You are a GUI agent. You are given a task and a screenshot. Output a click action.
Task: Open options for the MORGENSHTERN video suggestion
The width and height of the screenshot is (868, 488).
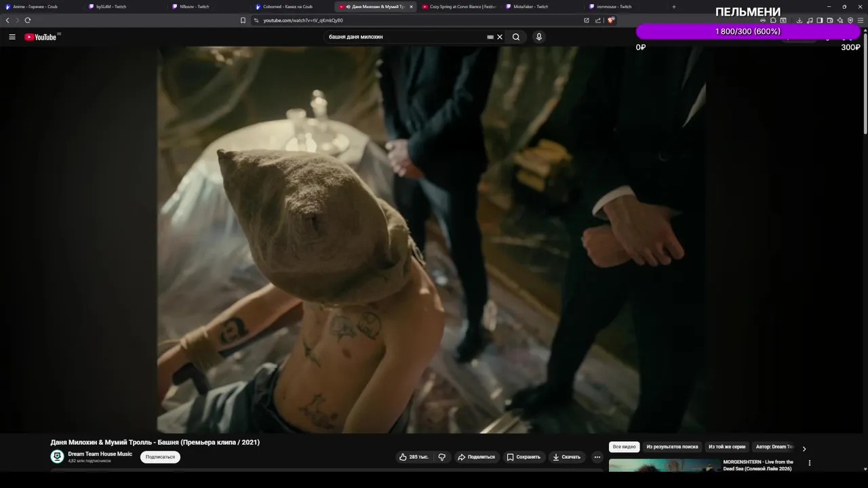click(x=809, y=463)
